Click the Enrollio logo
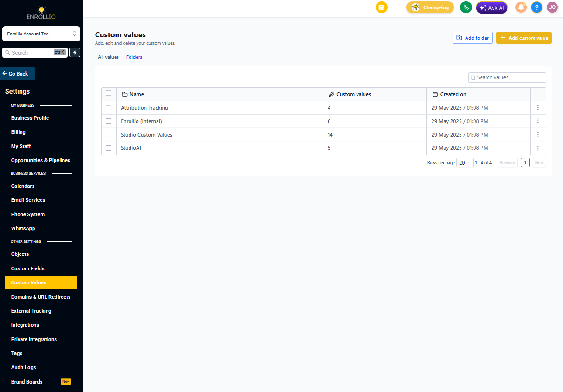 tap(41, 13)
